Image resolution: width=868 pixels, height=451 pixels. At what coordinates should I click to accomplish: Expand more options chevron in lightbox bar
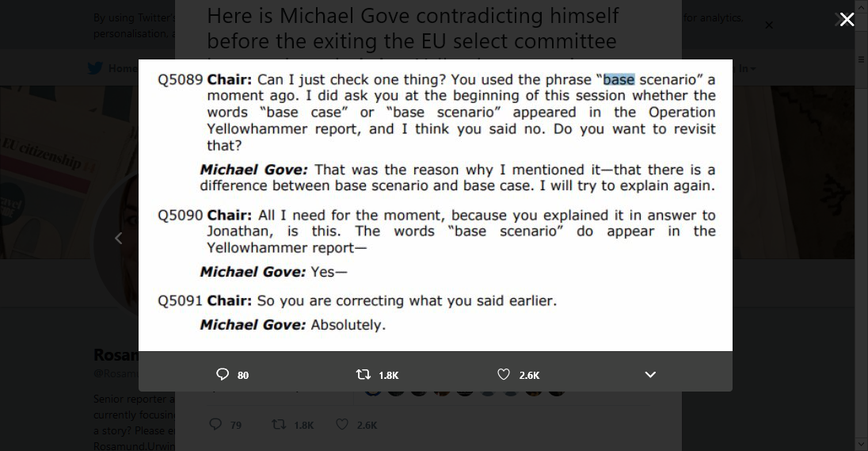coord(650,374)
